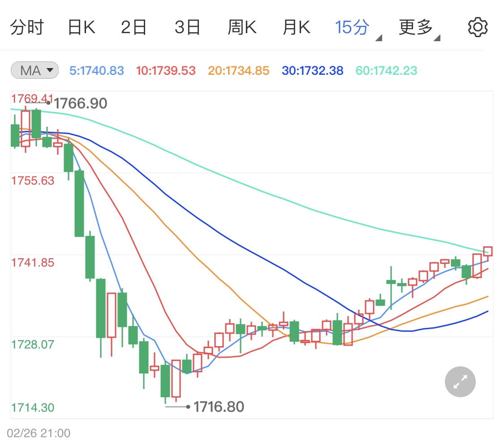The width and height of the screenshot is (504, 442).
Task: Click the MA30 value 30:1732.38
Action: [312, 71]
